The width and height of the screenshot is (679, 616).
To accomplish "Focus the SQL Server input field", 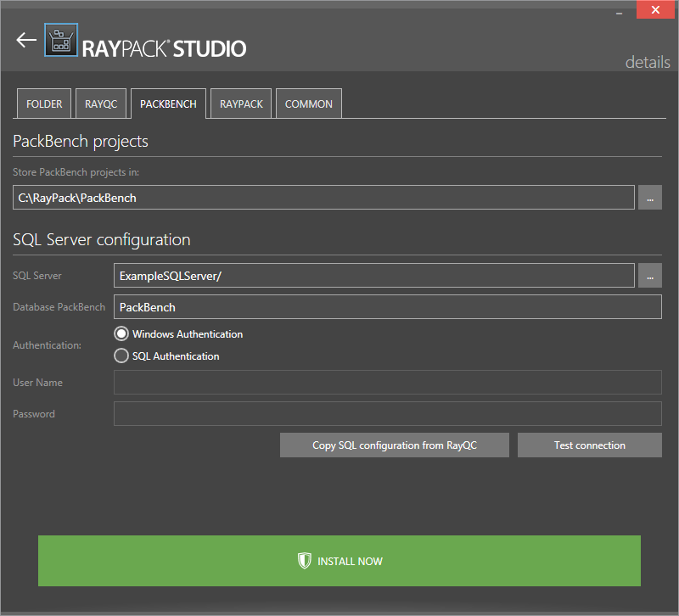I will point(373,276).
